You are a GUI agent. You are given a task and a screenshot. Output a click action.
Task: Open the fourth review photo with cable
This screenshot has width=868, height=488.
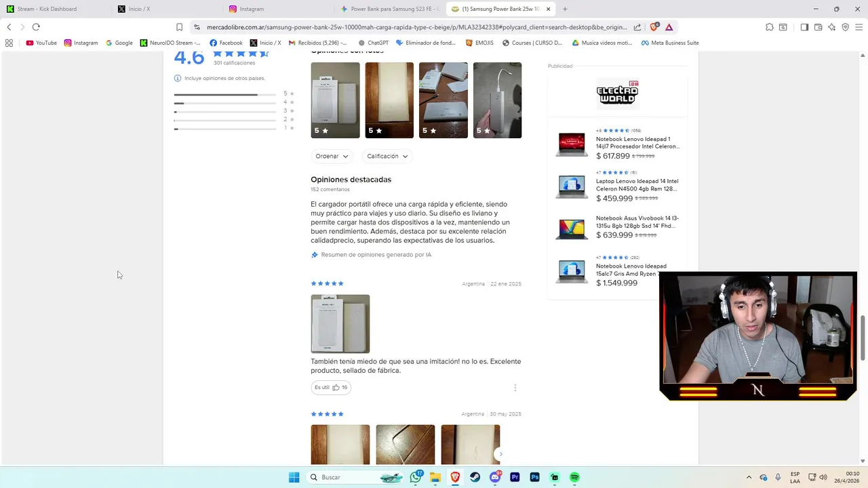(x=497, y=100)
